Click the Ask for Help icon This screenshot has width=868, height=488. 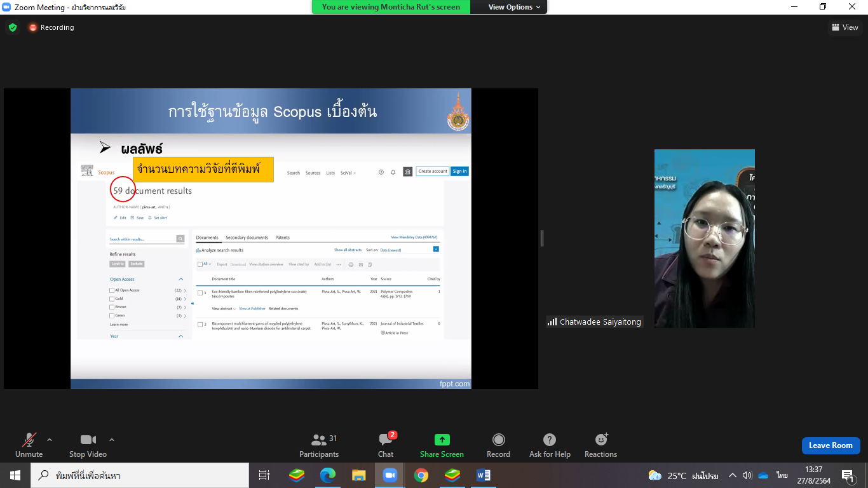pyautogui.click(x=550, y=440)
